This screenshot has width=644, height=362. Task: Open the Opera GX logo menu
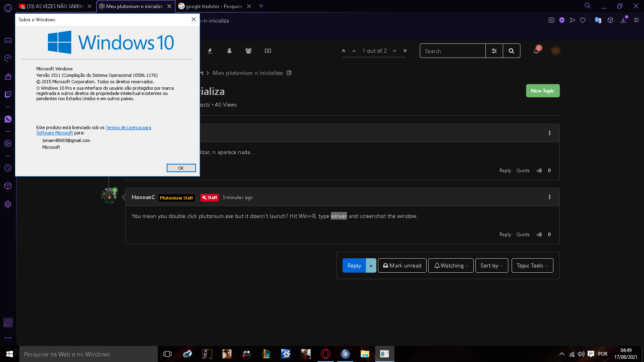(8, 8)
